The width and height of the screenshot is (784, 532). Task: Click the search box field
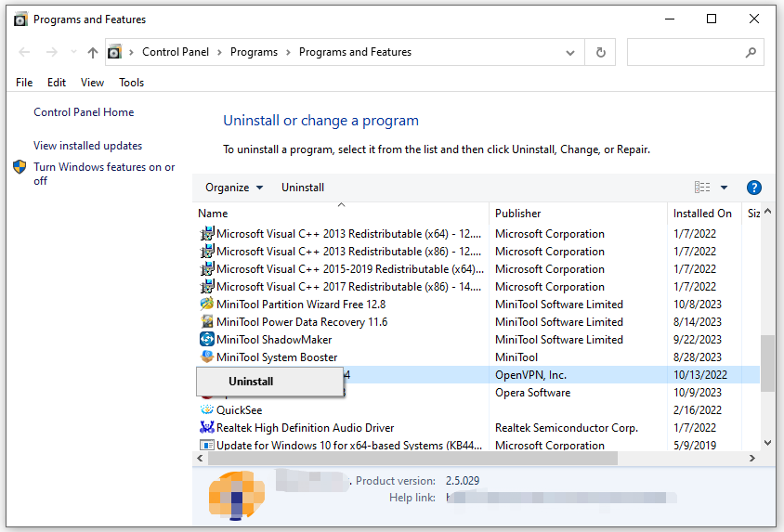pyautogui.click(x=695, y=52)
